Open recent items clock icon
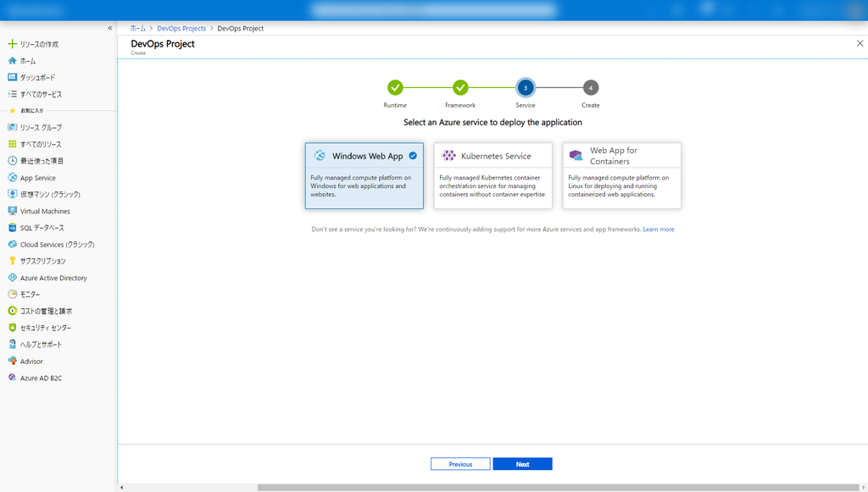Viewport: 868px width, 492px height. [x=12, y=160]
